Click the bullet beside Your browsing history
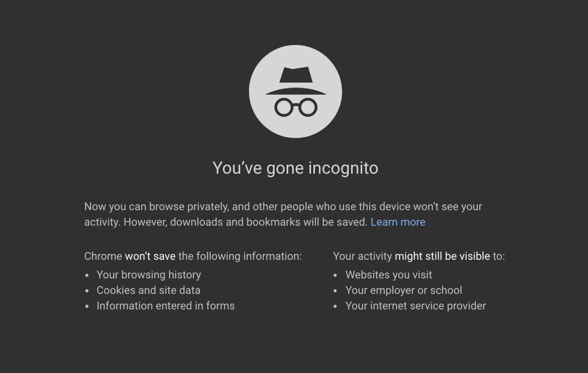 (88, 275)
